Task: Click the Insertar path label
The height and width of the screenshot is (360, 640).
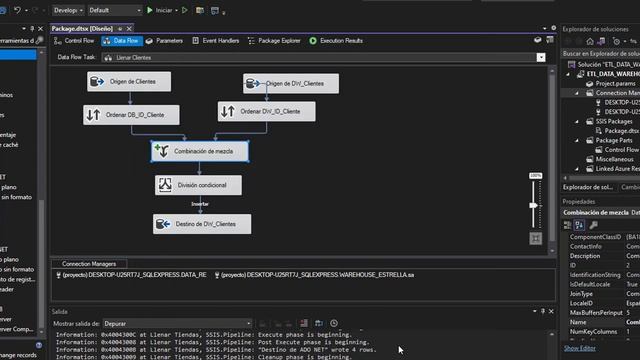Action: point(200,204)
